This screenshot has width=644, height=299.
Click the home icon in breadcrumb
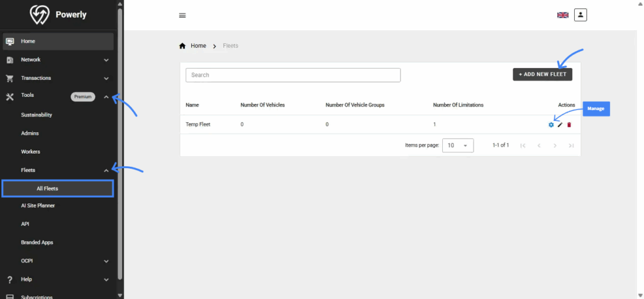point(182,46)
